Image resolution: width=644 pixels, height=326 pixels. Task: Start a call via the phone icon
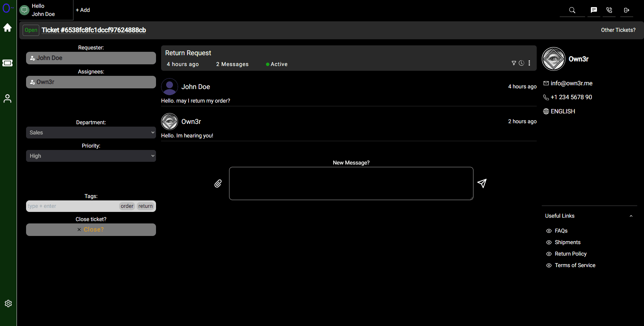click(609, 10)
